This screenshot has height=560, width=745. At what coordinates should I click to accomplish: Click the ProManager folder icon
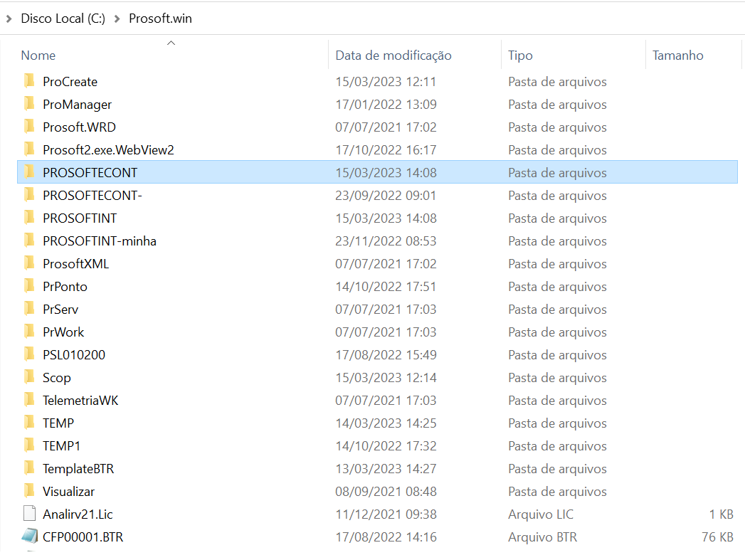click(x=29, y=104)
